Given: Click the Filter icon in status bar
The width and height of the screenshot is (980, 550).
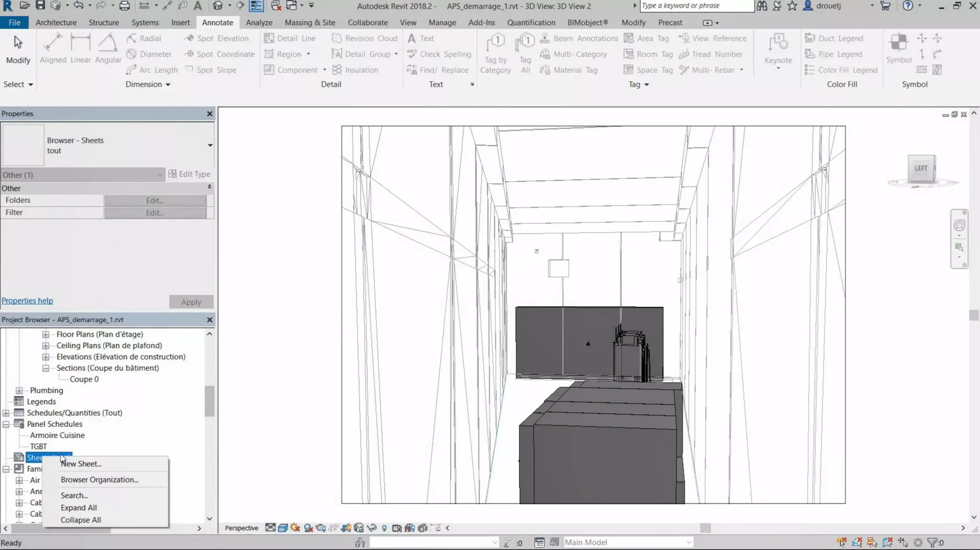Looking at the screenshot, I should tap(933, 542).
